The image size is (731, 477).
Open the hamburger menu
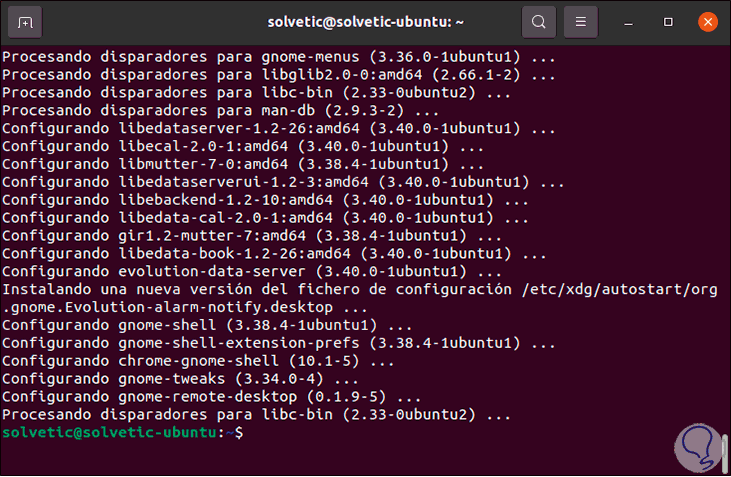[580, 22]
